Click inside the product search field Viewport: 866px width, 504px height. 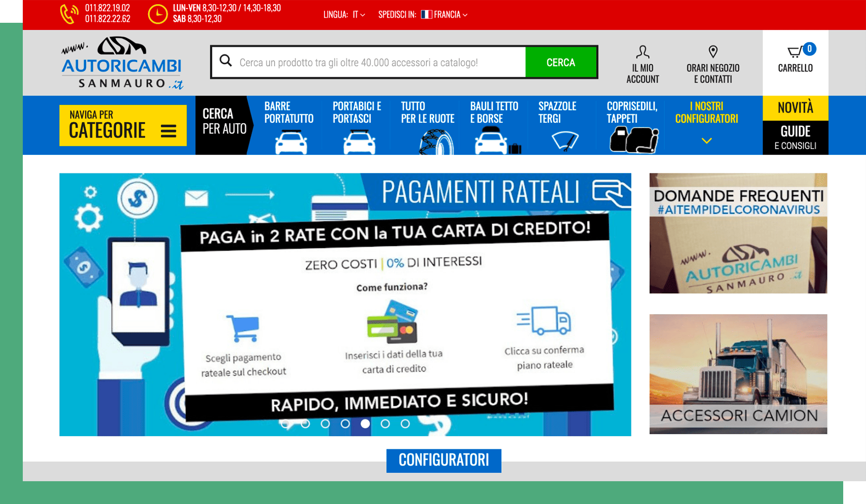[374, 62]
